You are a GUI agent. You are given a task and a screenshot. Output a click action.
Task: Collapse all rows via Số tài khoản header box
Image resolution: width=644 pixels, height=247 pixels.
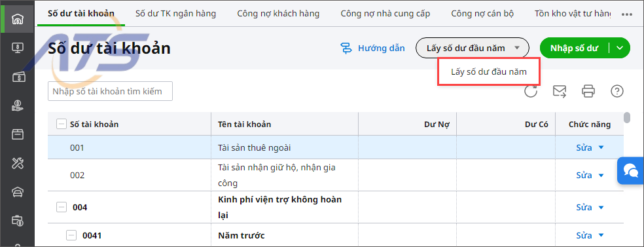click(61, 124)
